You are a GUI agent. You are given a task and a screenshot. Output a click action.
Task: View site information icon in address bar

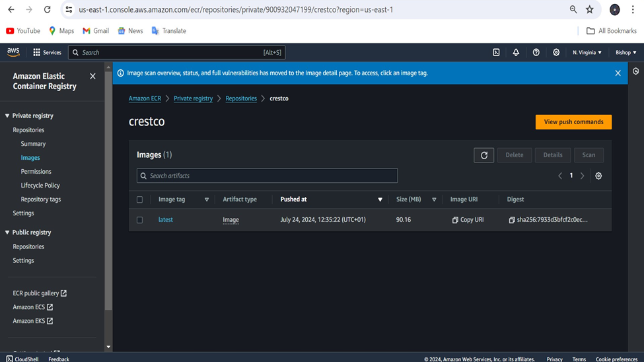[x=69, y=9]
